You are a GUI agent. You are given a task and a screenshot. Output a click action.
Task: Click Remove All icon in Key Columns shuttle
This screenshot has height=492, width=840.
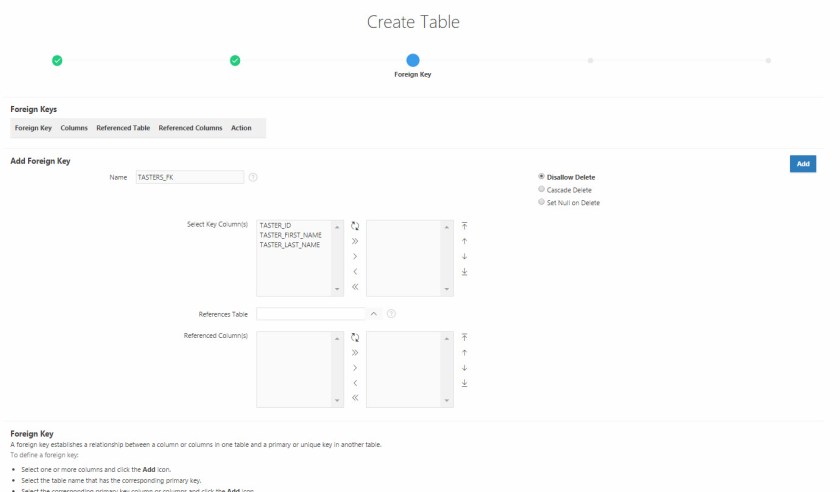(355, 286)
